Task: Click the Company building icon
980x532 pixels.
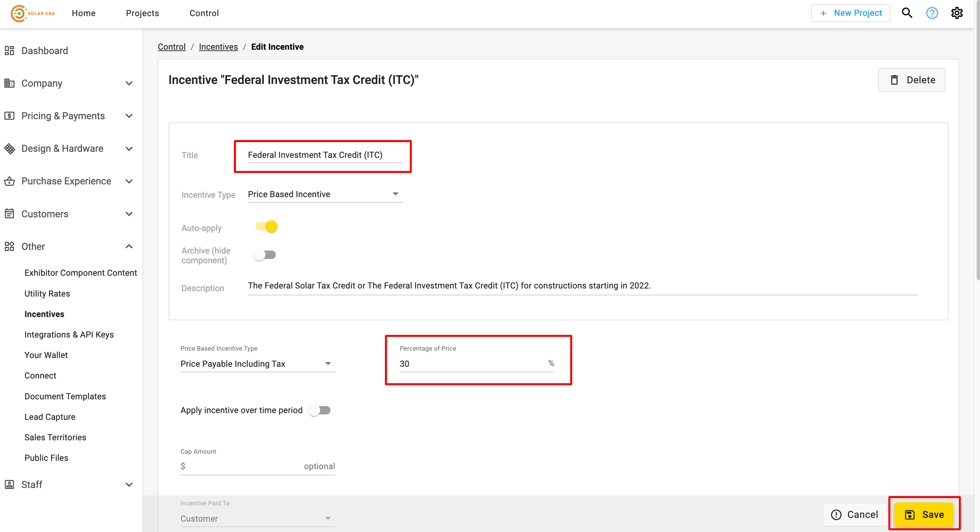Action: [9, 83]
